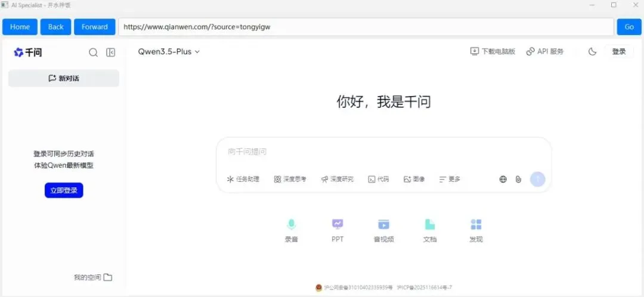Open 录音 microphone shortcut
Viewport: 644px width, 297px height.
click(291, 230)
